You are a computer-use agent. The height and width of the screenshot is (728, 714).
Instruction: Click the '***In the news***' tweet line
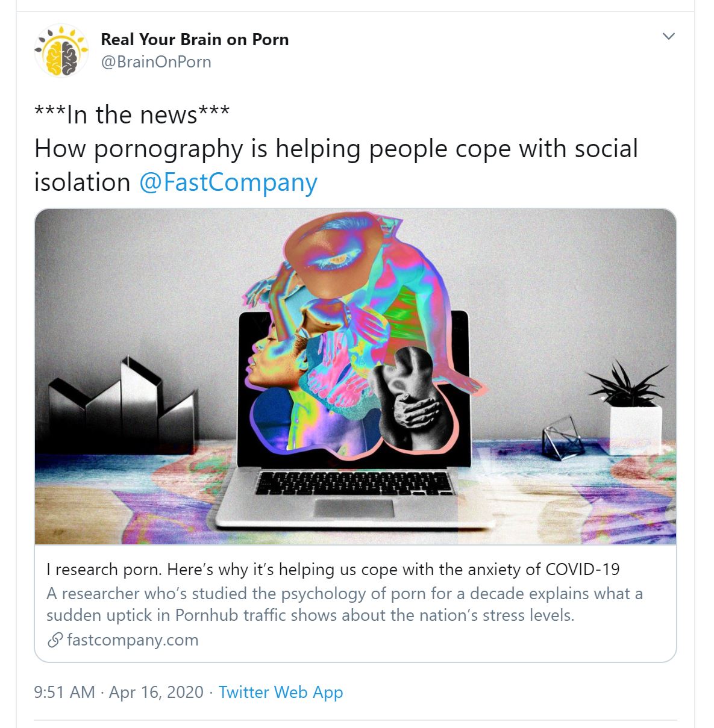132,114
